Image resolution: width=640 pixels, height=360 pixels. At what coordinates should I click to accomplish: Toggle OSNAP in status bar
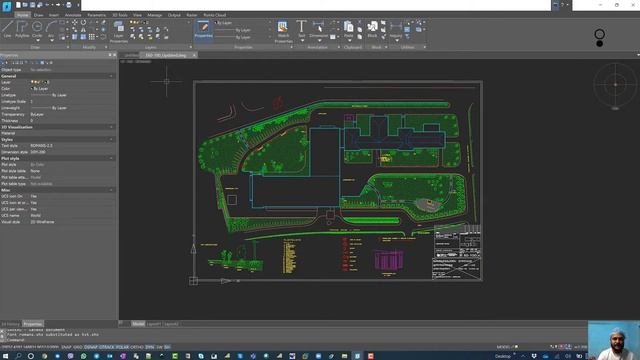point(91,347)
